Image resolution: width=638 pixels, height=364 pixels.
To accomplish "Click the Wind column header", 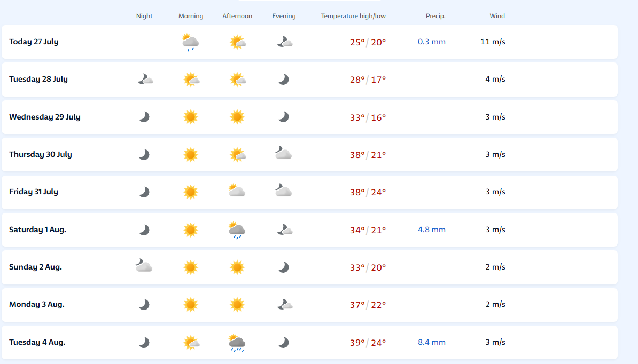I will (x=497, y=16).
